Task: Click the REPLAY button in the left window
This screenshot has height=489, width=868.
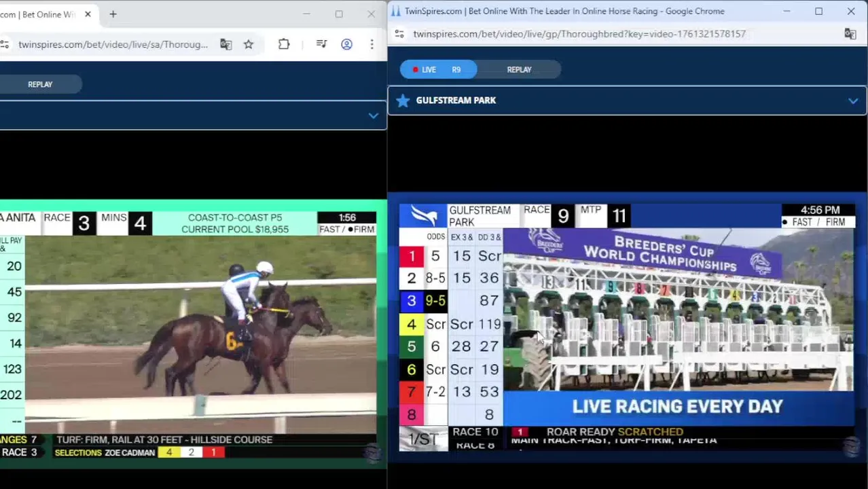Action: (x=40, y=84)
